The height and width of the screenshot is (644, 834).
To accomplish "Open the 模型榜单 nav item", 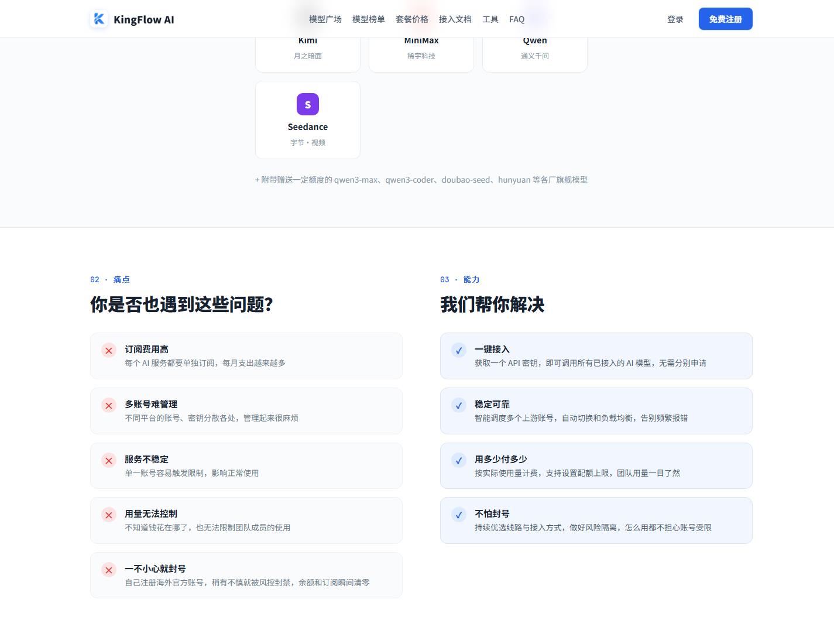I will click(369, 19).
